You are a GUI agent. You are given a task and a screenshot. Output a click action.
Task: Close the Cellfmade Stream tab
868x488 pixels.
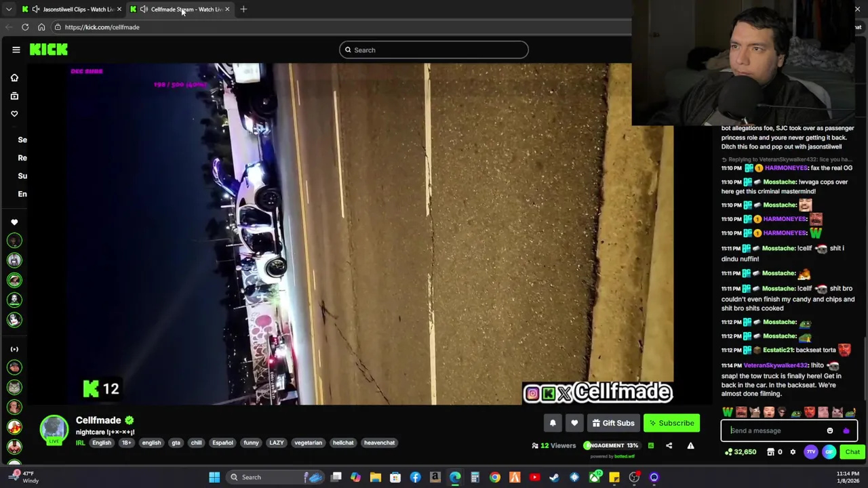point(227,9)
